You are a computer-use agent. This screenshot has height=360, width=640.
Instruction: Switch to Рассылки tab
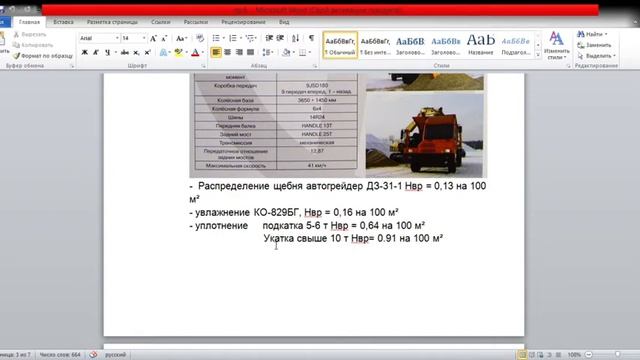pos(196,22)
